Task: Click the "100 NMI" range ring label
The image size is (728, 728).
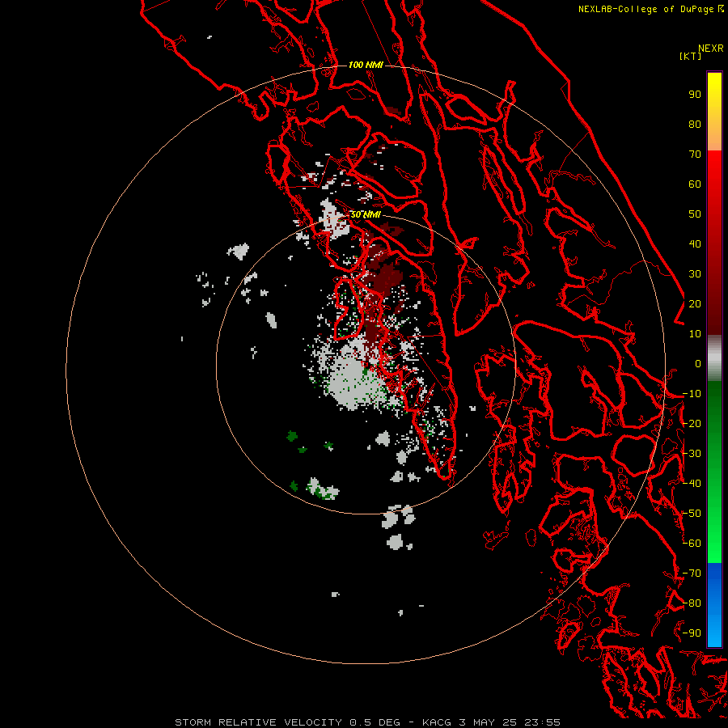Action: click(366, 65)
